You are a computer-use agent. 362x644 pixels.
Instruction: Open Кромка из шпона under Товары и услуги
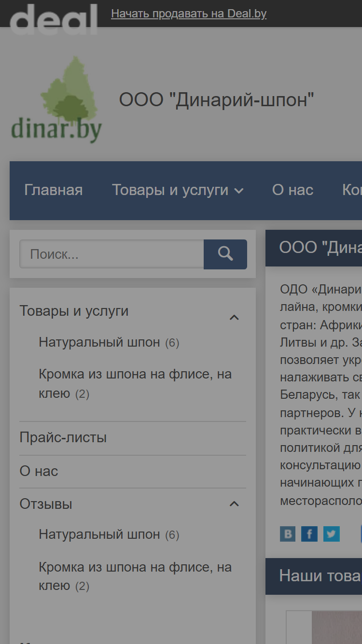[x=135, y=384]
